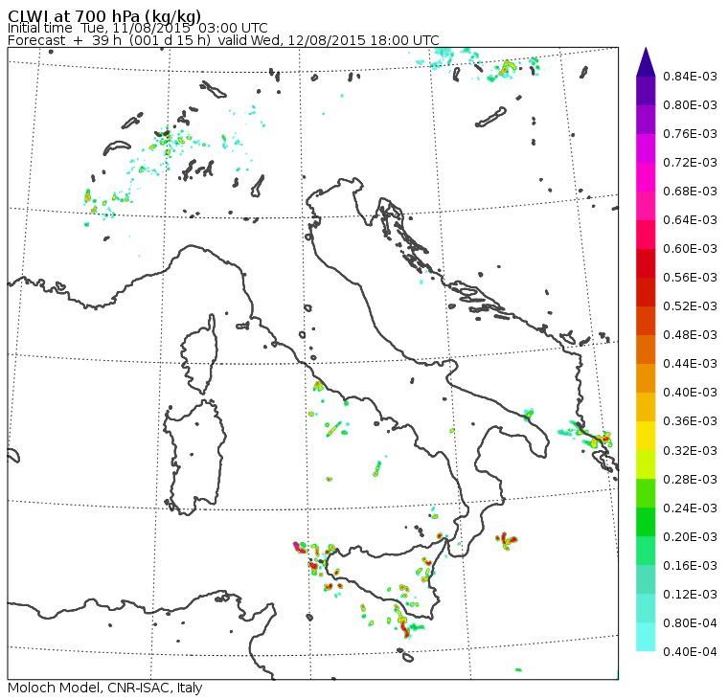This screenshot has width=728, height=700.
Task: Click the colorbar band between 0.44E-03 and 0.48E-03
Action: [646, 350]
